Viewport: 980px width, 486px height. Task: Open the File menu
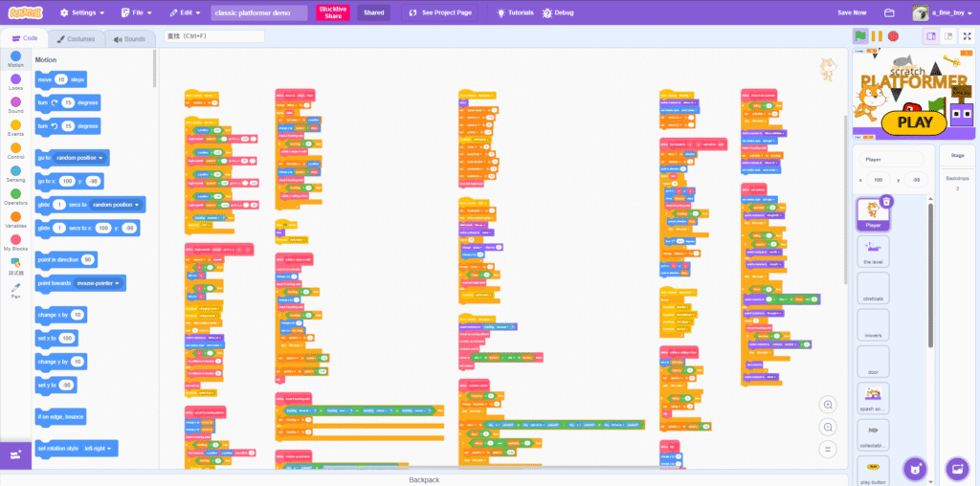138,13
